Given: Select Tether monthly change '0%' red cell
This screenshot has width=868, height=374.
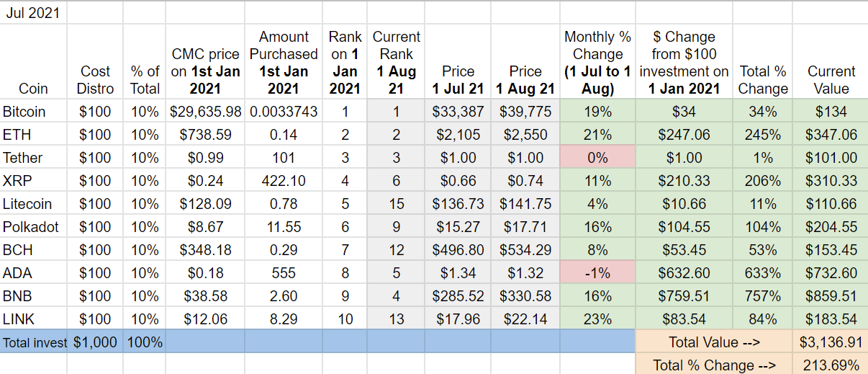Looking at the screenshot, I should pyautogui.click(x=597, y=158).
